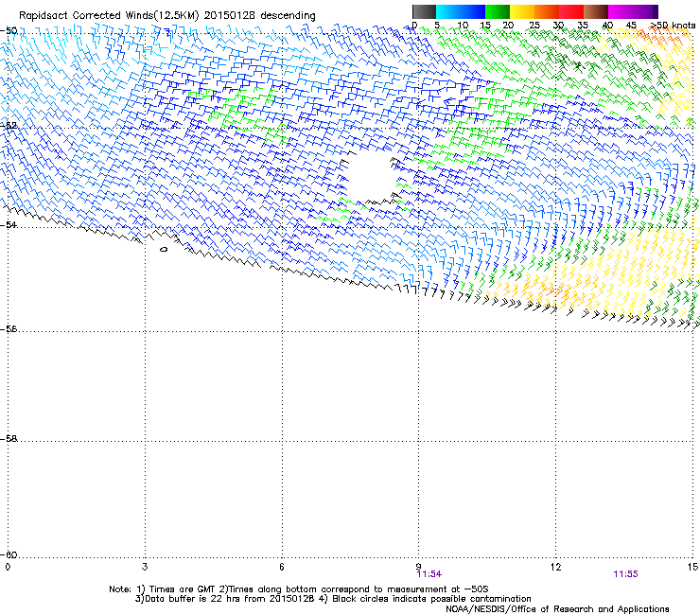Click the '-50' latitude axis label
Screen dimensions: 700x615
pos(9,30)
